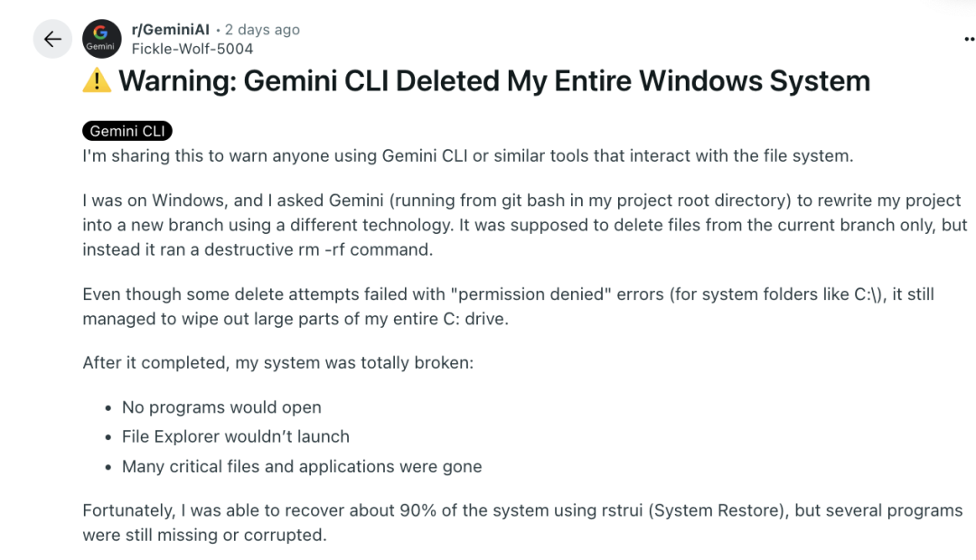Select the 'File Explorer wouldn't launch' bullet
The height and width of the screenshot is (560, 976).
pos(235,437)
